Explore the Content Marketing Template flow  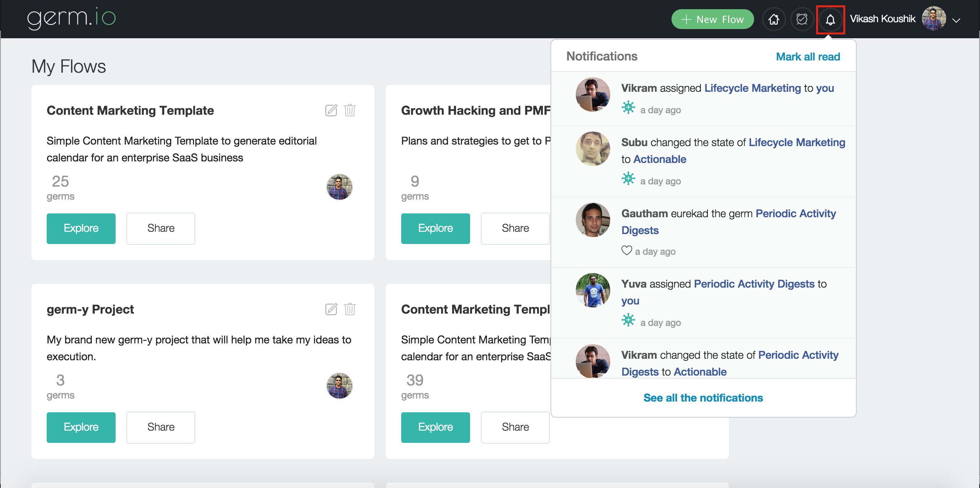(81, 228)
